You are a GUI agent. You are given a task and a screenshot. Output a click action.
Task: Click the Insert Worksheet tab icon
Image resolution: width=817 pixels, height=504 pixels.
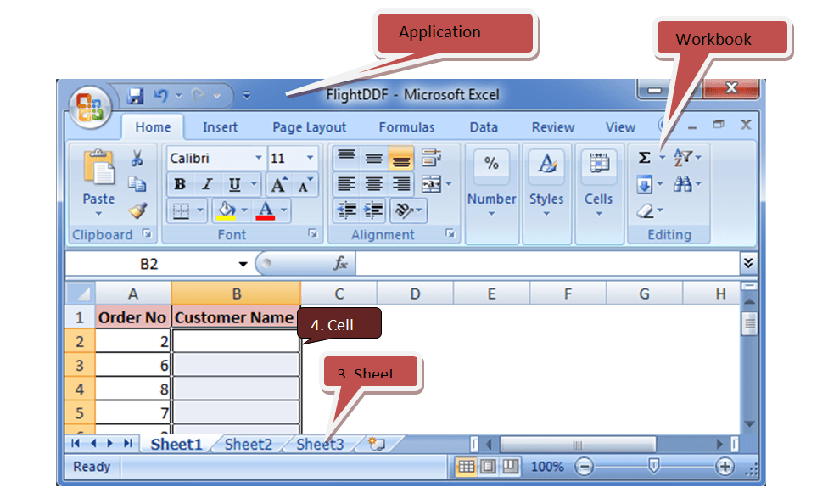click(378, 444)
